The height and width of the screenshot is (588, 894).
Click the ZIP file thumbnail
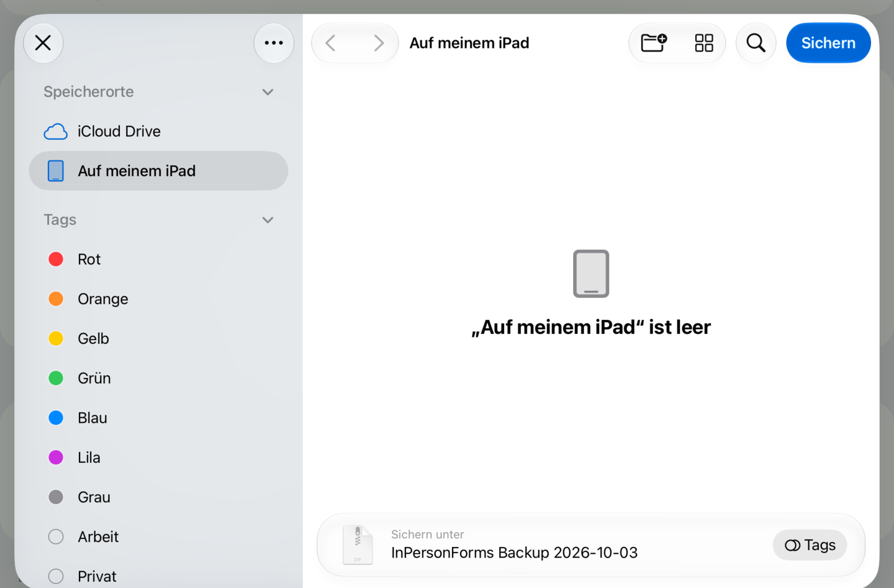[358, 545]
